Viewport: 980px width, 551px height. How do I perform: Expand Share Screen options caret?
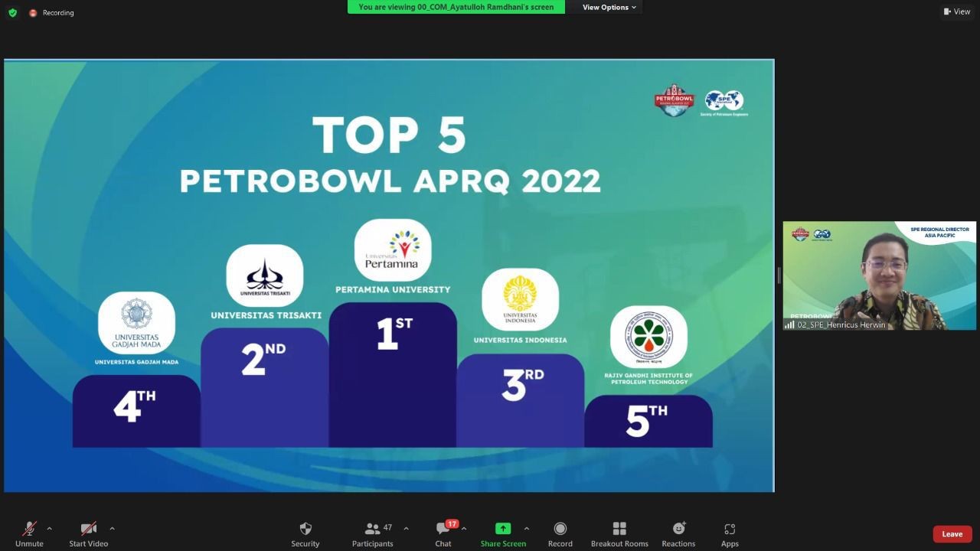[x=526, y=528]
